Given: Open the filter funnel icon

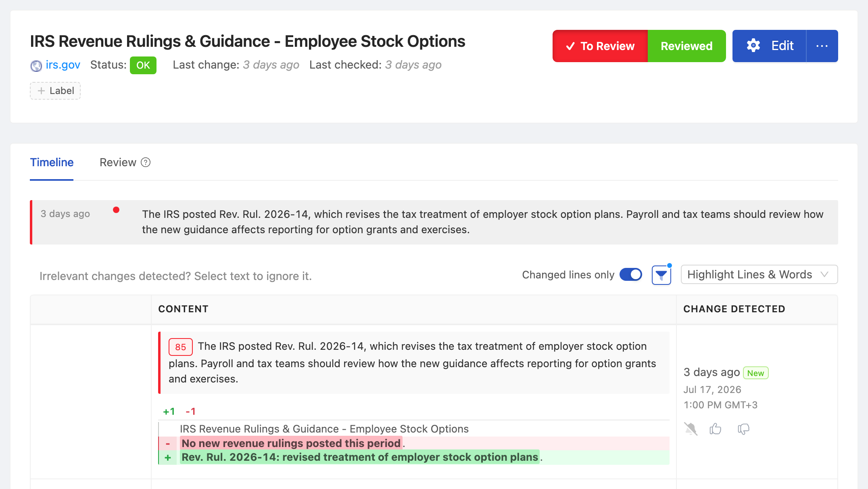Looking at the screenshot, I should coord(661,275).
